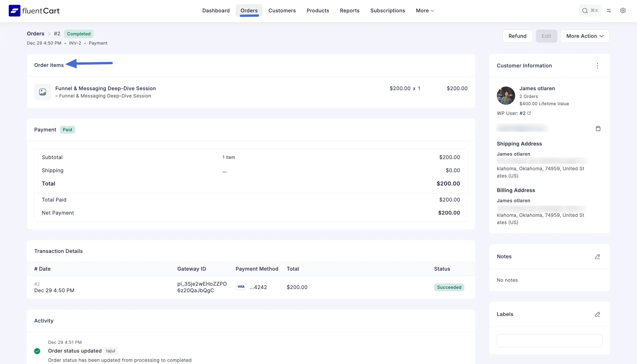Go to the Dashboard tab
This screenshot has width=637, height=364.
coord(216,10)
